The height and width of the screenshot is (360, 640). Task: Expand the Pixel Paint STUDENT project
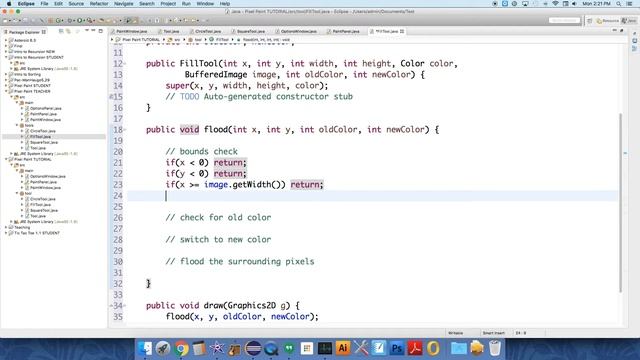(6, 86)
